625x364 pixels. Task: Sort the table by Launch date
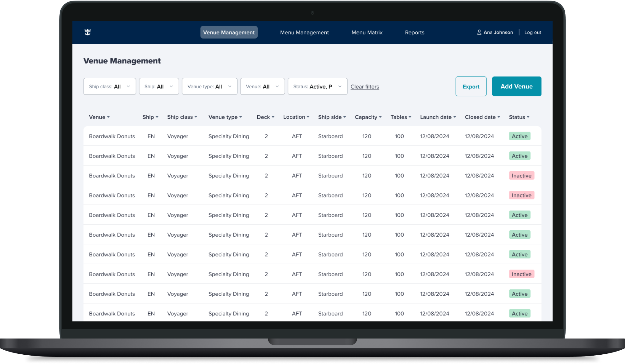point(438,117)
